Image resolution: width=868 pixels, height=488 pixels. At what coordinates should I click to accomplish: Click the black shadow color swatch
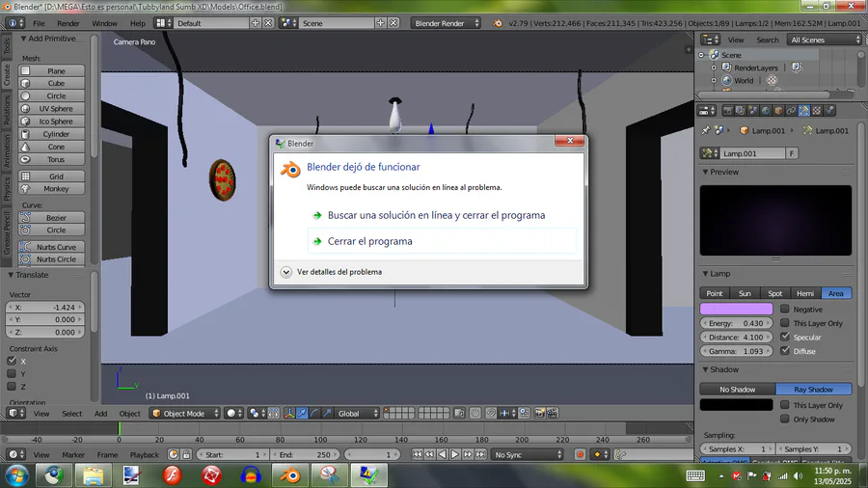pos(736,404)
